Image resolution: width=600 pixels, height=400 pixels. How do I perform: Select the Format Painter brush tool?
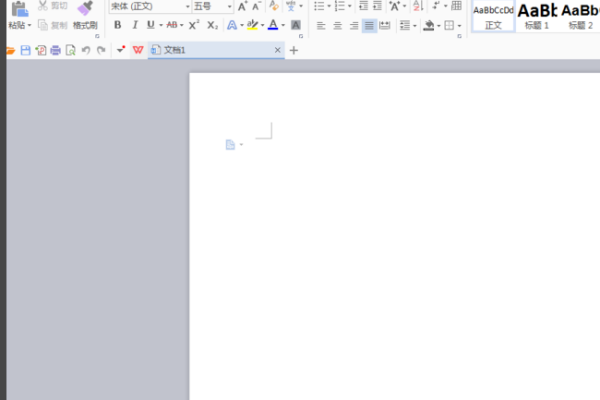tap(85, 16)
